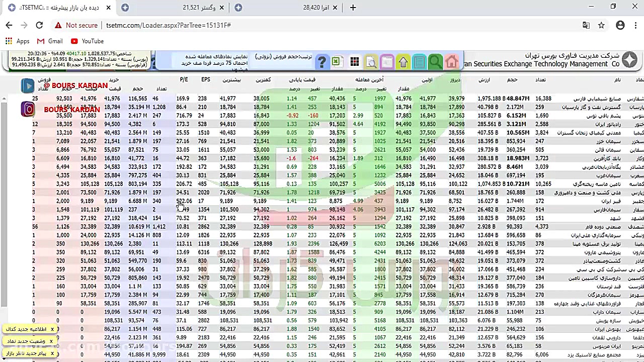Click the green magnifier search icon
The height and width of the screenshot is (362, 644).
point(435,62)
